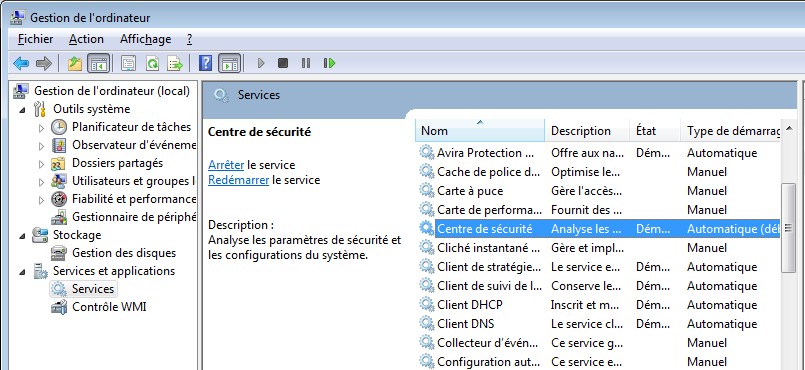Click the gear icon of Cache de police
The width and height of the screenshot is (805, 370).
(x=427, y=171)
